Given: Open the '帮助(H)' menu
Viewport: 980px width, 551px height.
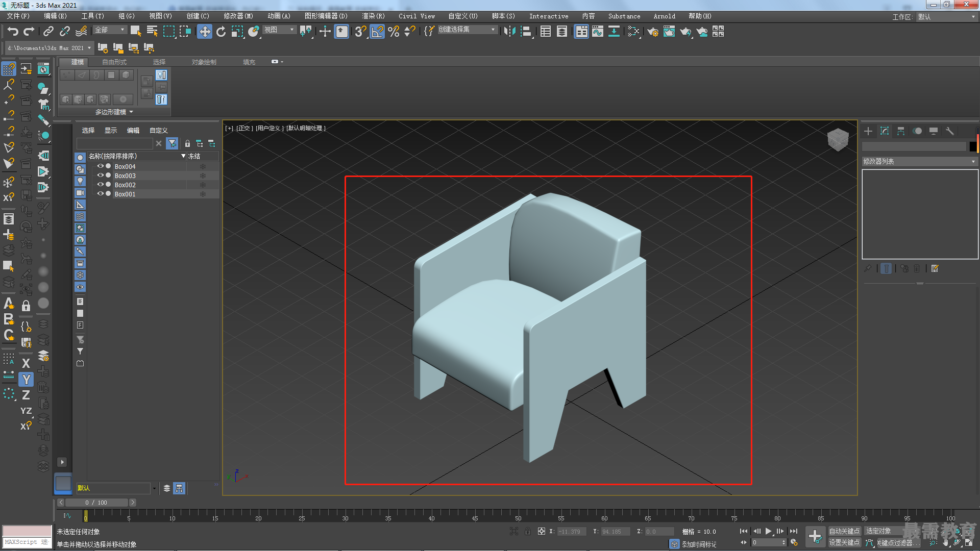Looking at the screenshot, I should click(700, 16).
